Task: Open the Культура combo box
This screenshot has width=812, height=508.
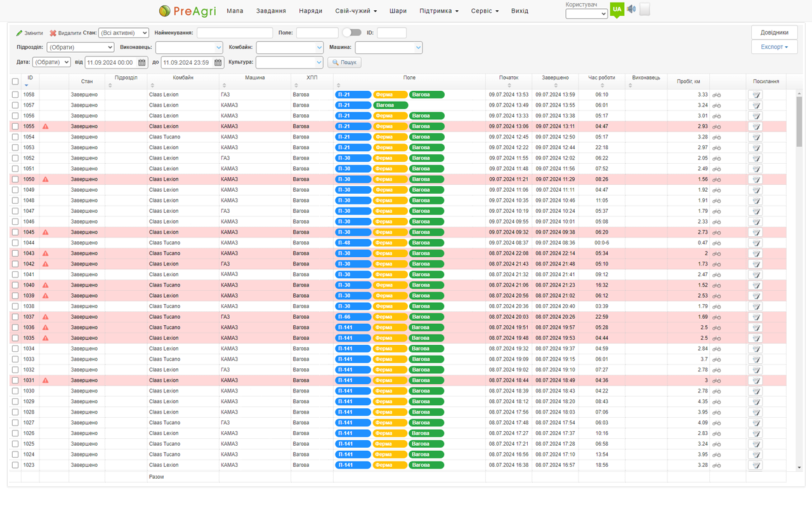Action: click(290, 62)
